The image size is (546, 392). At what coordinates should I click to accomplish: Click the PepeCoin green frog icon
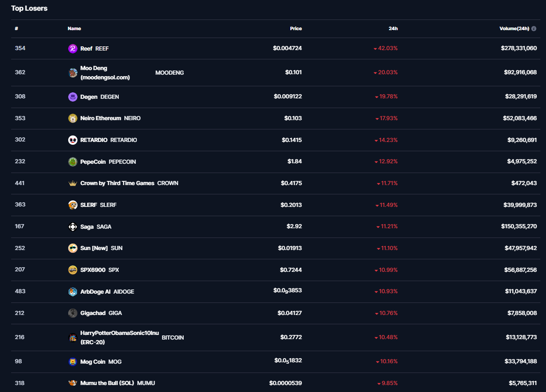tap(73, 162)
